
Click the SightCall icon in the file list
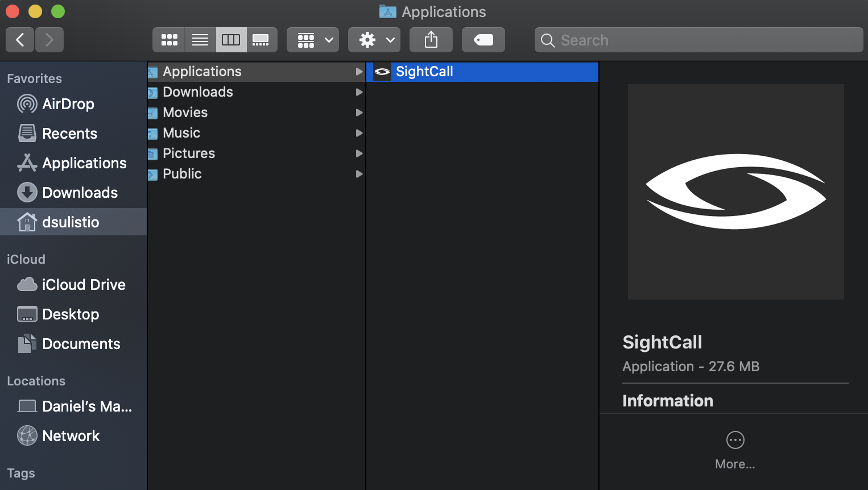tap(382, 72)
